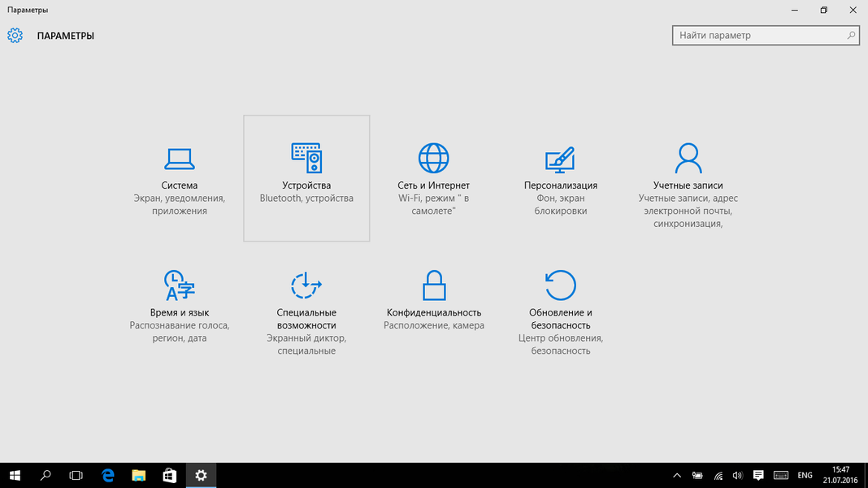Open the ENG input language switcher

805,475
